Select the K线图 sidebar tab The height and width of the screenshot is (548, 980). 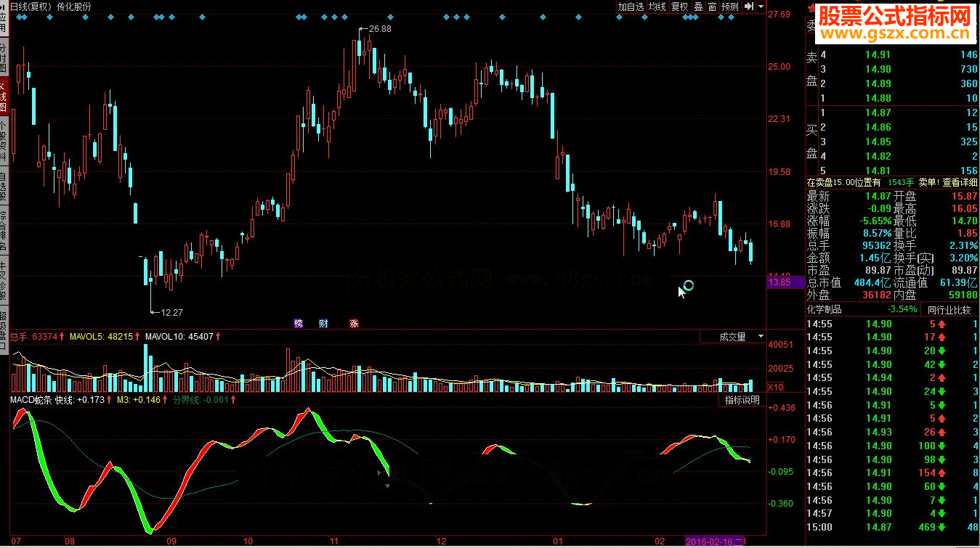tap(3, 97)
